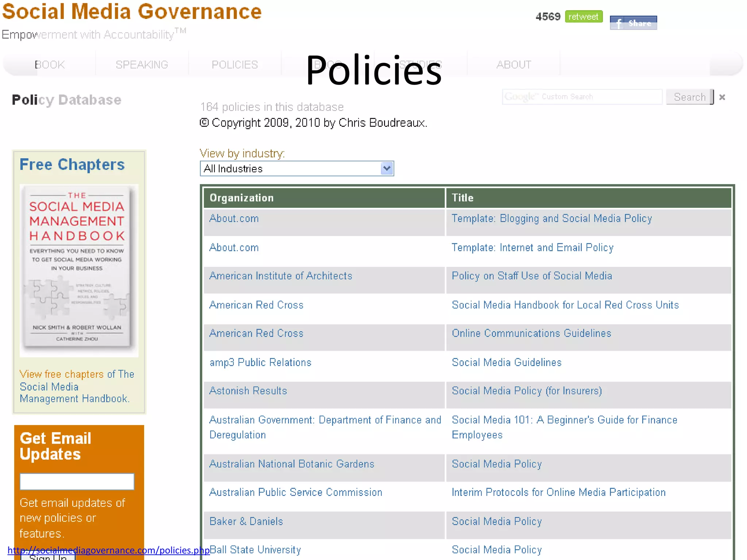Open the BOOK nav tab

click(50, 65)
